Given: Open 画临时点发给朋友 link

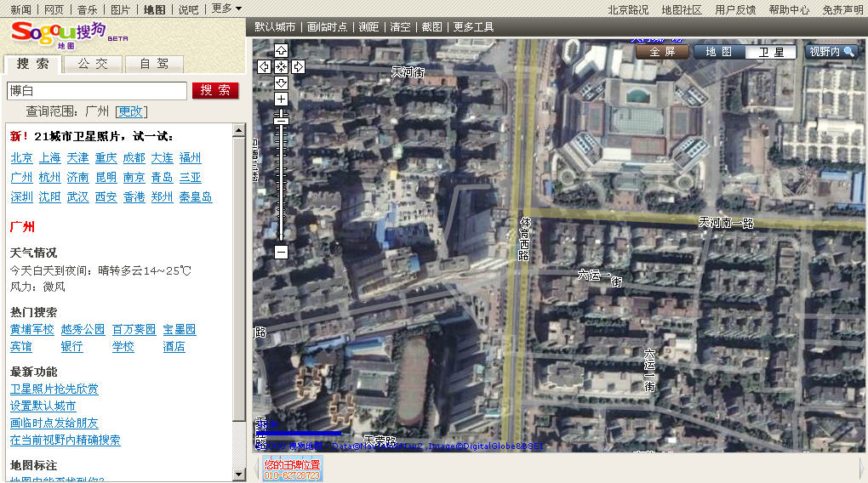Looking at the screenshot, I should point(54,423).
